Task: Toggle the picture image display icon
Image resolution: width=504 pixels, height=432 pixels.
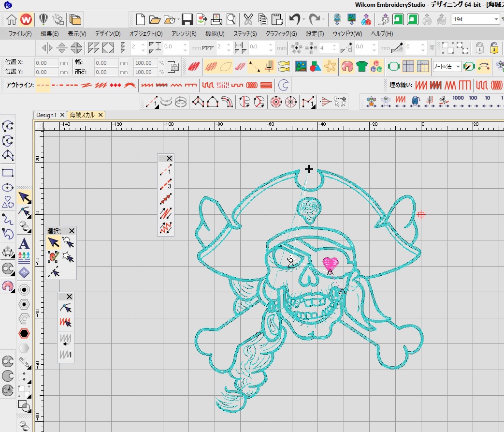Action: point(301,67)
